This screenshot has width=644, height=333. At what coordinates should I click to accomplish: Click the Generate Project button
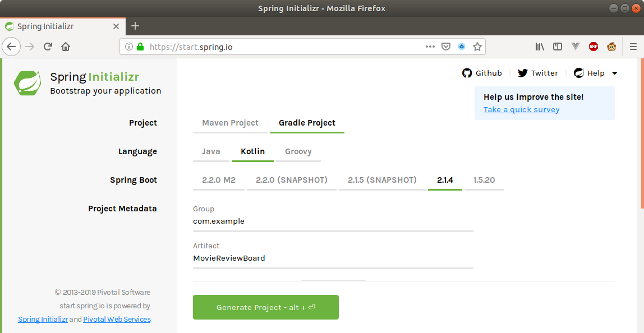pyautogui.click(x=266, y=307)
